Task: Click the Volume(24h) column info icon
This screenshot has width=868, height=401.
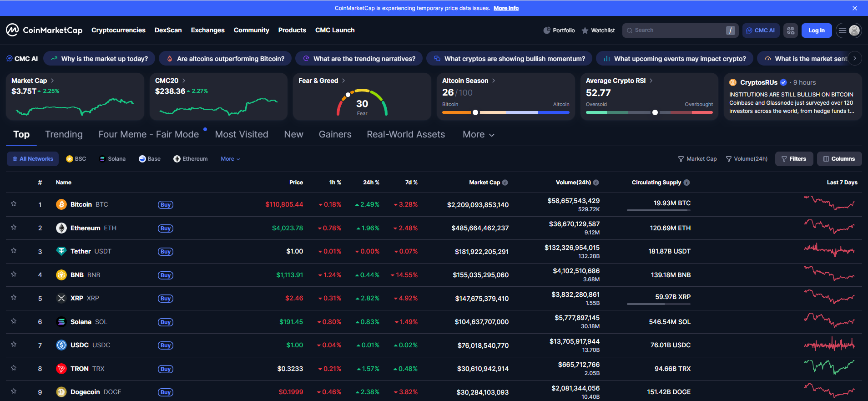Action: point(596,183)
